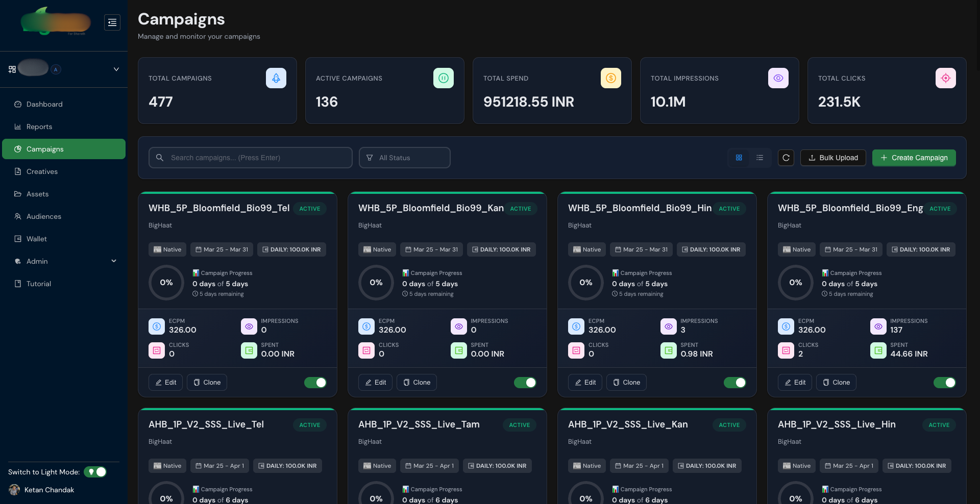Screen dimensions: 980x504
Task: Open the Creatives sidebar item
Action: (x=42, y=171)
